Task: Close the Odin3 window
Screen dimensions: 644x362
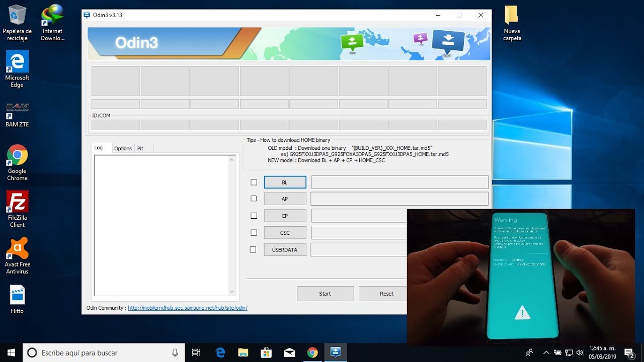Action: coord(480,15)
